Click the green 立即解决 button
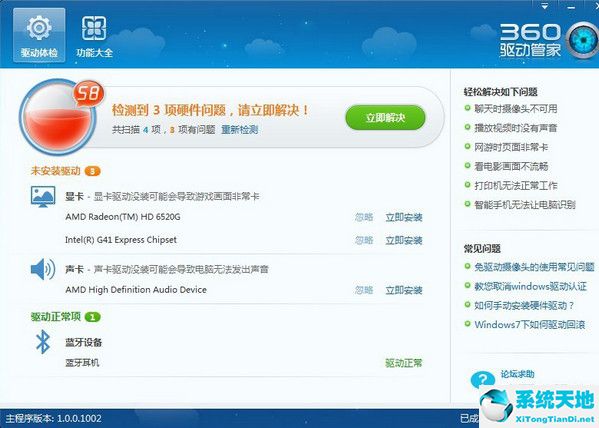 click(x=385, y=117)
